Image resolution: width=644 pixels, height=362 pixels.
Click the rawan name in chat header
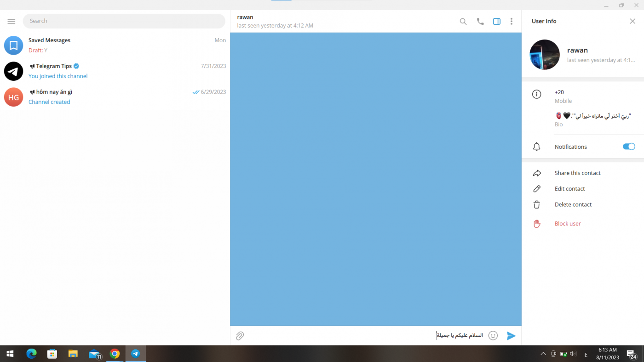click(245, 17)
